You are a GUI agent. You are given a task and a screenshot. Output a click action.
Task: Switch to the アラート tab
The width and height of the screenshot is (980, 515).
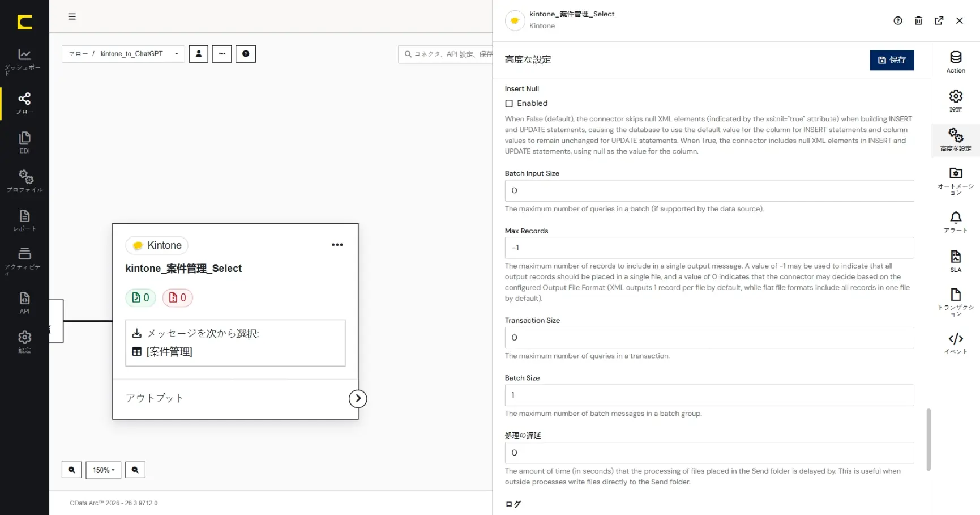956,222
